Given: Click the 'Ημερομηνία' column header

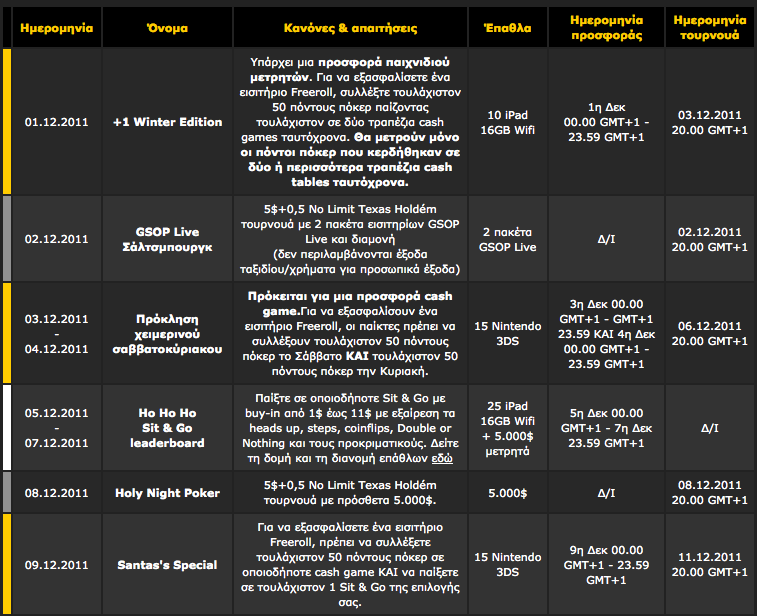Looking at the screenshot, I should click(x=57, y=27).
